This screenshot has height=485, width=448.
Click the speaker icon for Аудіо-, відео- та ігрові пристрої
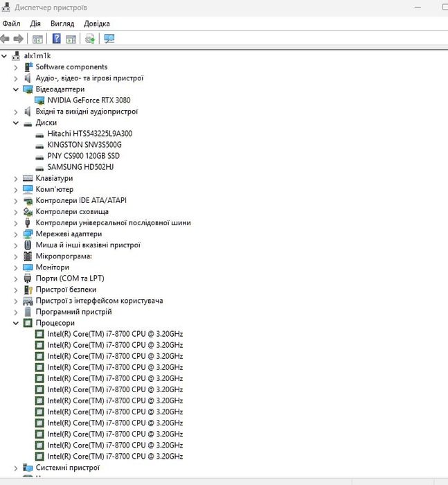click(28, 78)
